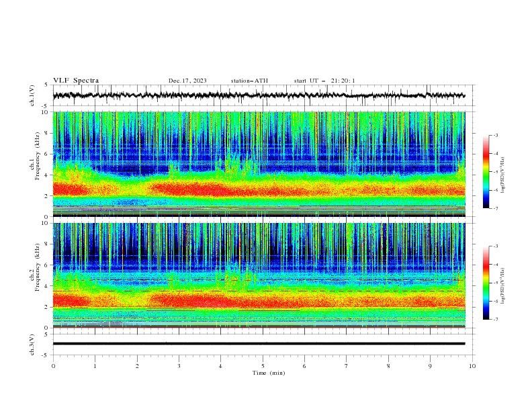532x411 pixels.
Task: Click the ch.1 color scale label "log(PSD)(V²/Hz)"
Action: pos(503,175)
